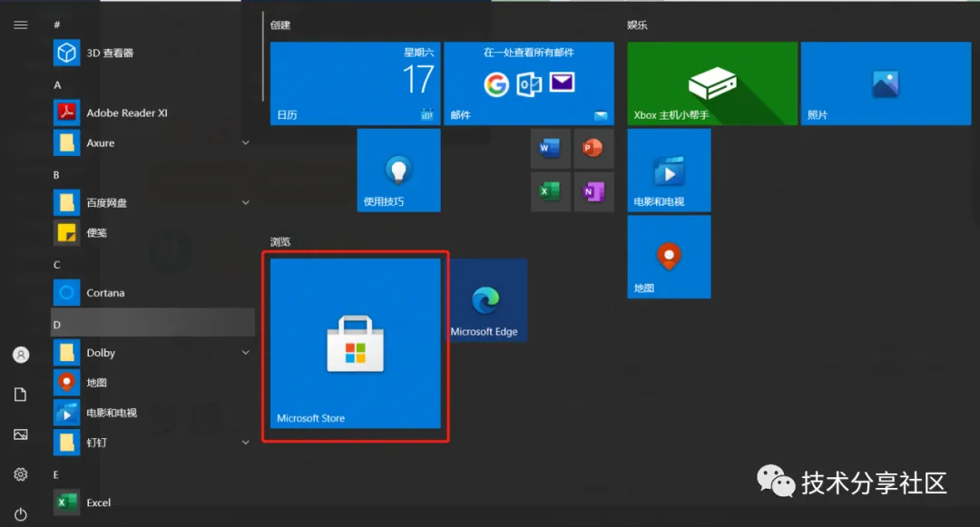The image size is (980, 527).
Task: Launch PowerPoint from the Office tile group
Action: click(593, 149)
